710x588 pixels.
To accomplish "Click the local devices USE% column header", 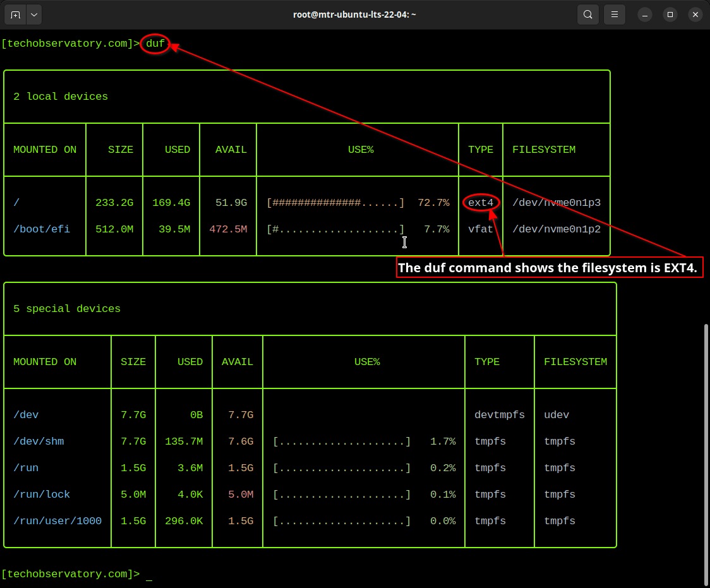I will point(361,150).
